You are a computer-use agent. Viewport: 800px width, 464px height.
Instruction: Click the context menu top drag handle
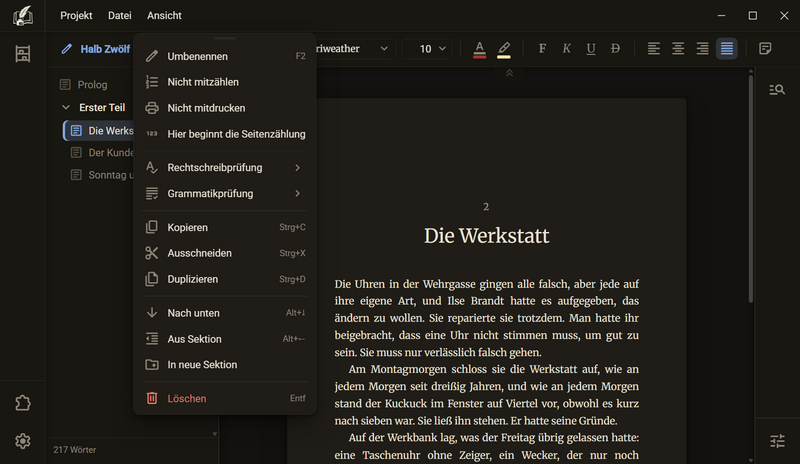coord(225,38)
